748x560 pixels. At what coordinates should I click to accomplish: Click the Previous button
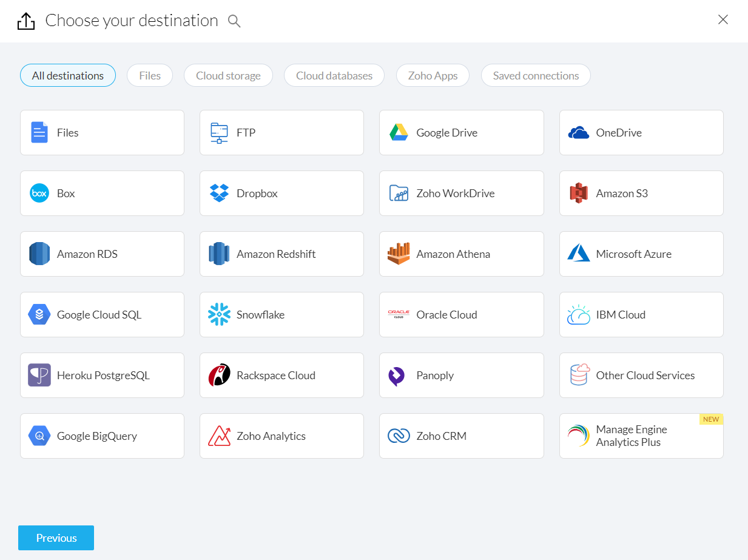pos(56,538)
